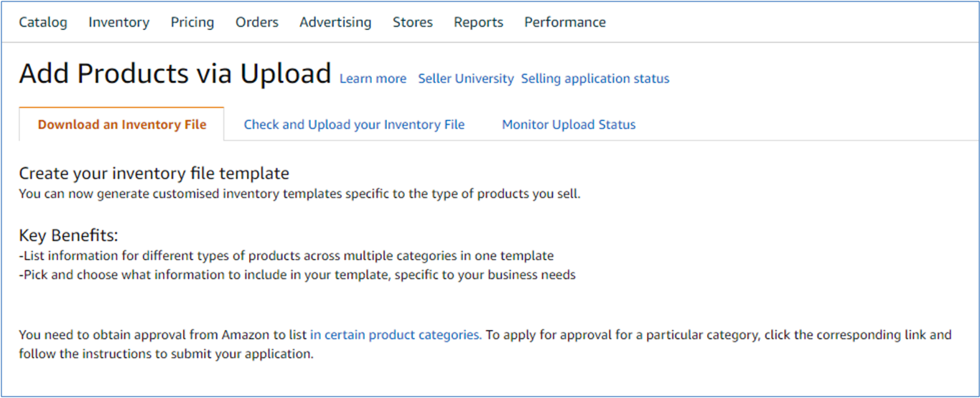Go to the Orders menu
The width and height of the screenshot is (980, 398).
[257, 22]
